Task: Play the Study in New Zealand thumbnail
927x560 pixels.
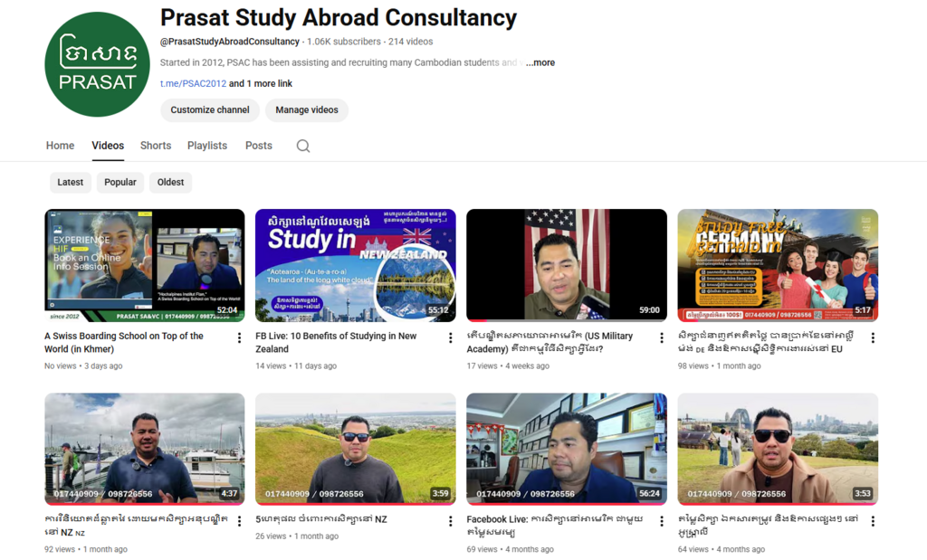Action: point(355,265)
